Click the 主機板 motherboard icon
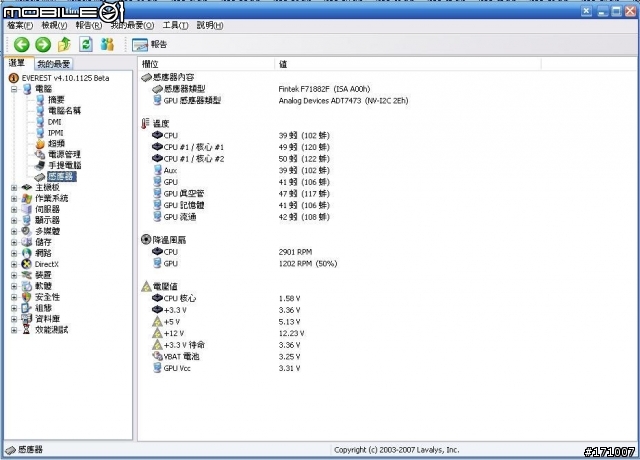This screenshot has width=640, height=460. tap(27, 187)
